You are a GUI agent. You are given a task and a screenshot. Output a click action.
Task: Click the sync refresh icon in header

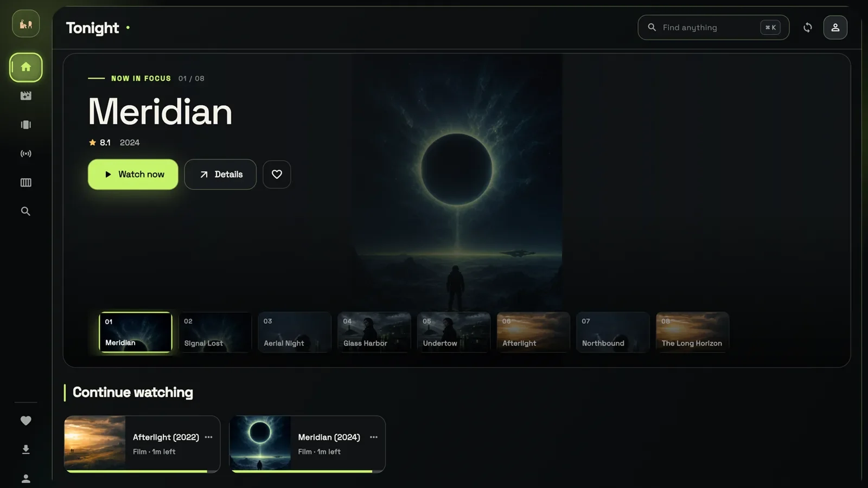pyautogui.click(x=807, y=28)
